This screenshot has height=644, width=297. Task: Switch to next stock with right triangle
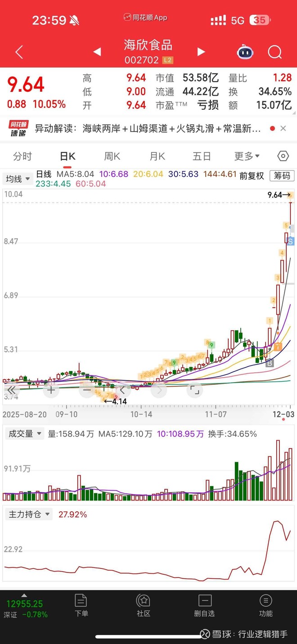201,52
